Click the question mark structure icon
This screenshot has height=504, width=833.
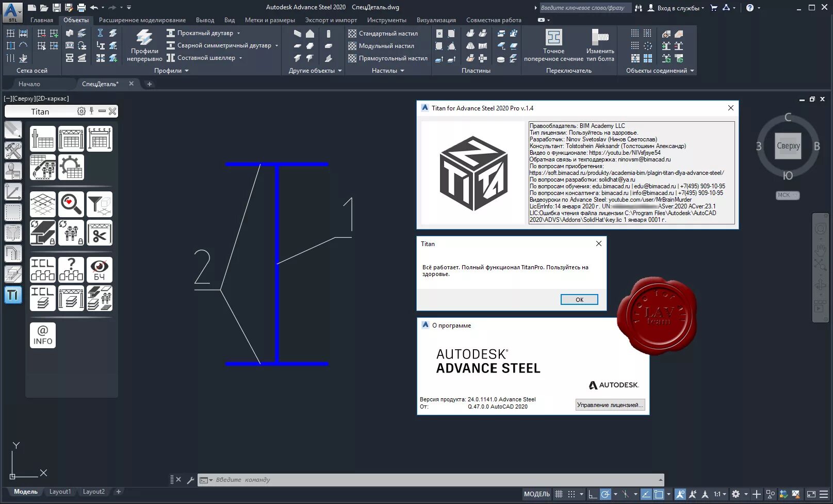coord(71,270)
